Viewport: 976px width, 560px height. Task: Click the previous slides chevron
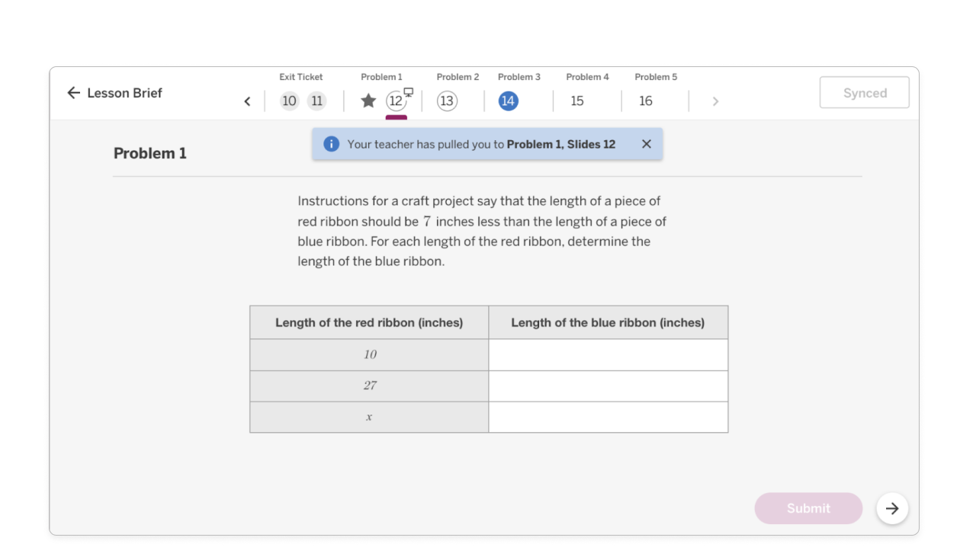tap(247, 101)
